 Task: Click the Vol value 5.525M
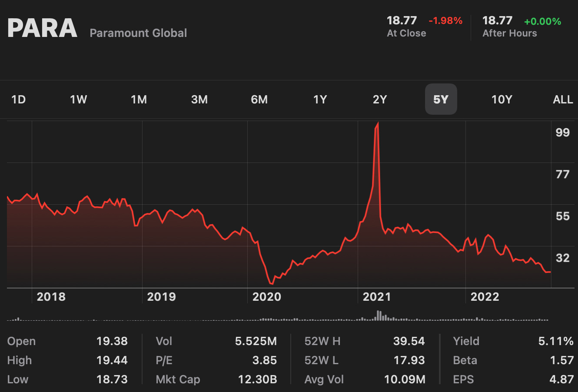pyautogui.click(x=256, y=341)
